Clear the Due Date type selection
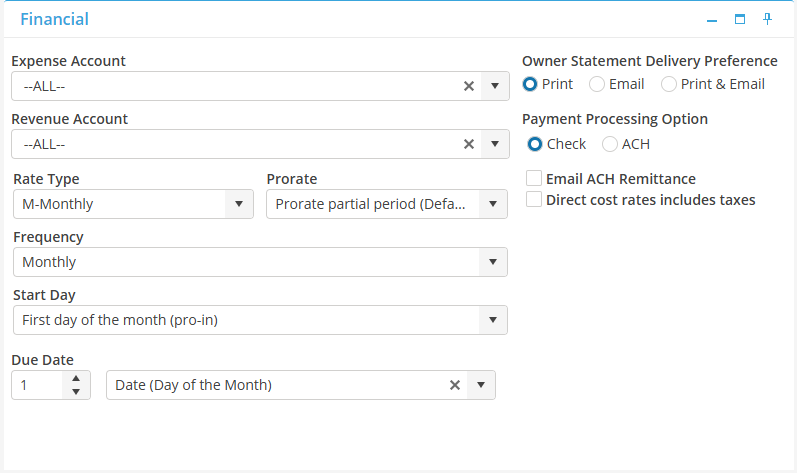The image size is (797, 473). 454,385
